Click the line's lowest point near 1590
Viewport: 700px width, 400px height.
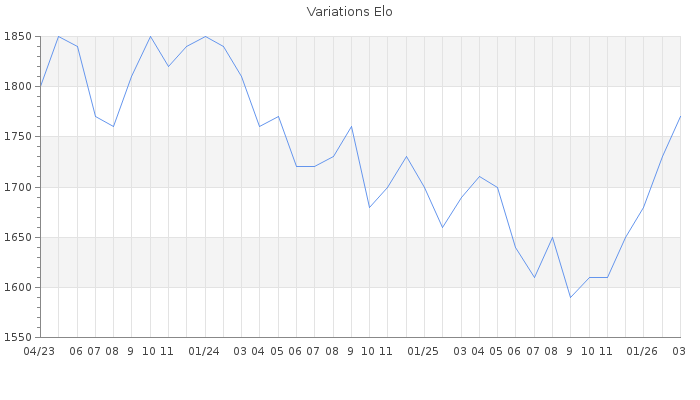click(x=570, y=297)
